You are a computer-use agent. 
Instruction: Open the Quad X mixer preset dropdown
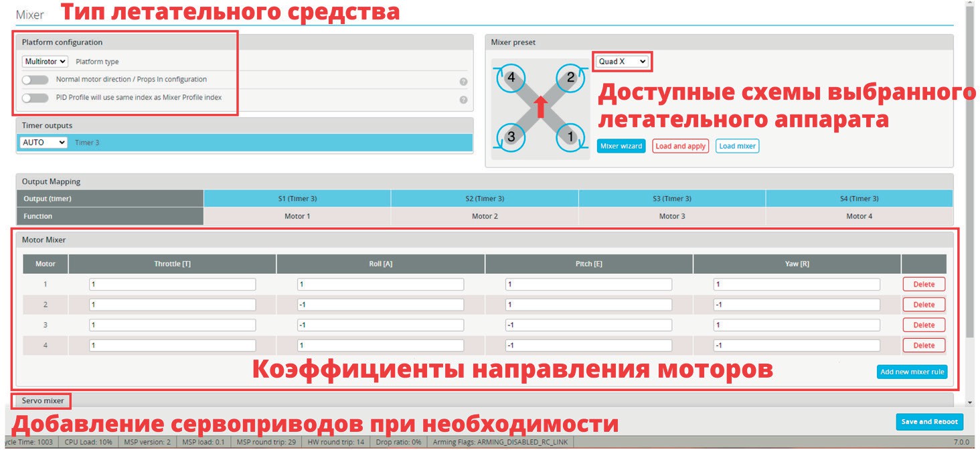coord(623,62)
